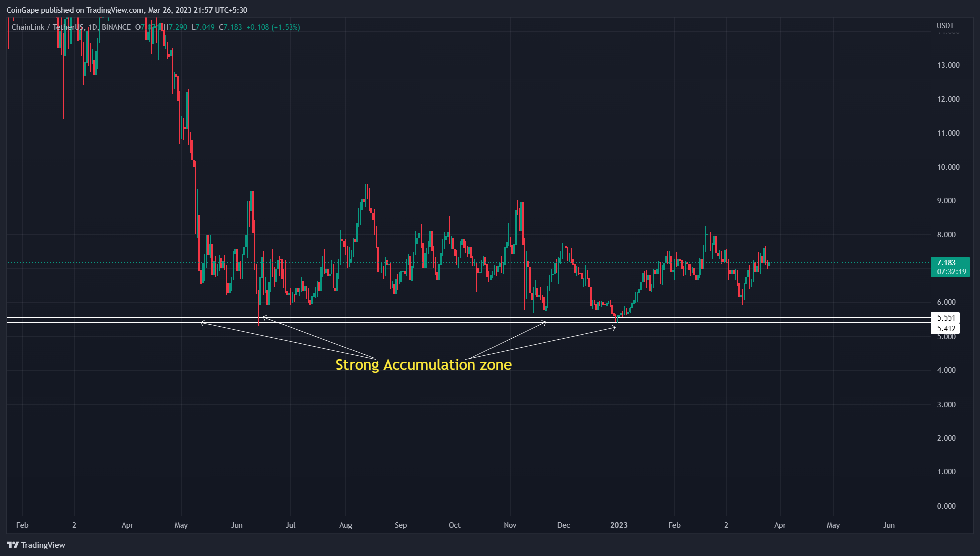Click the Aug label on the time axis
This screenshot has height=556, width=980.
point(345,525)
